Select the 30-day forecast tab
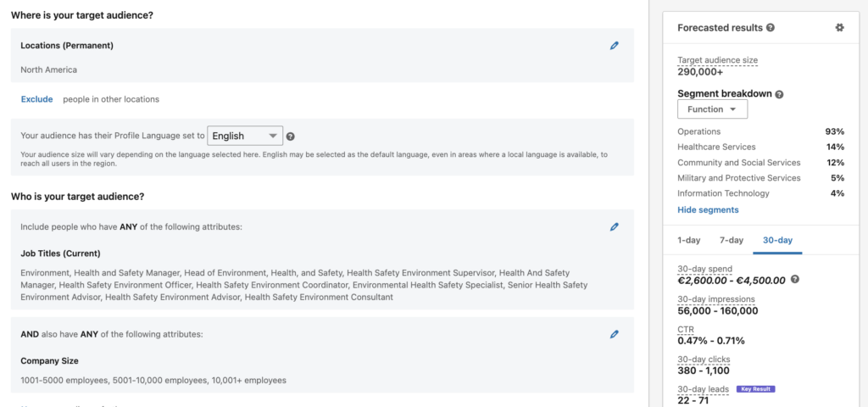 click(x=777, y=241)
